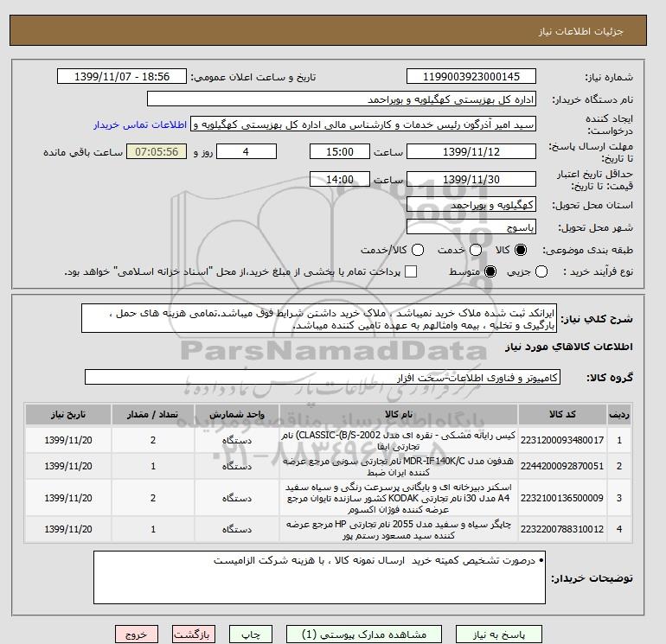This screenshot has width=666, height=644.
Task: Click the بازگشت back button
Action: tap(194, 634)
